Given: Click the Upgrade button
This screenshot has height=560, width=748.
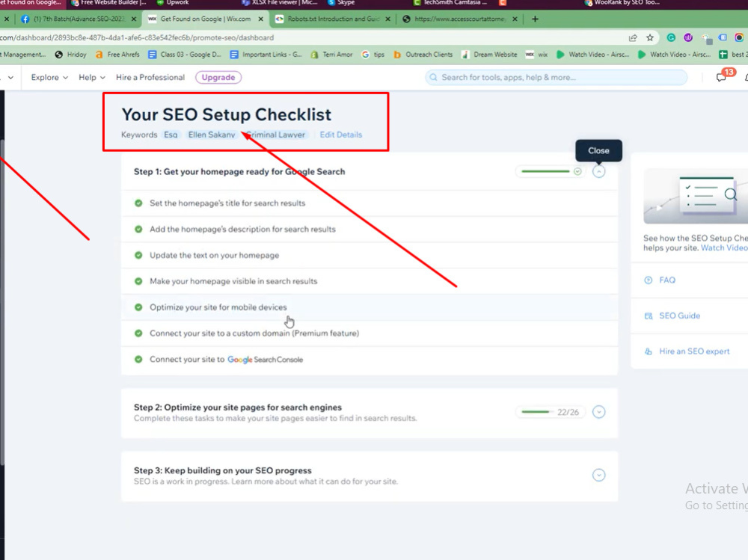Looking at the screenshot, I should pyautogui.click(x=218, y=77).
